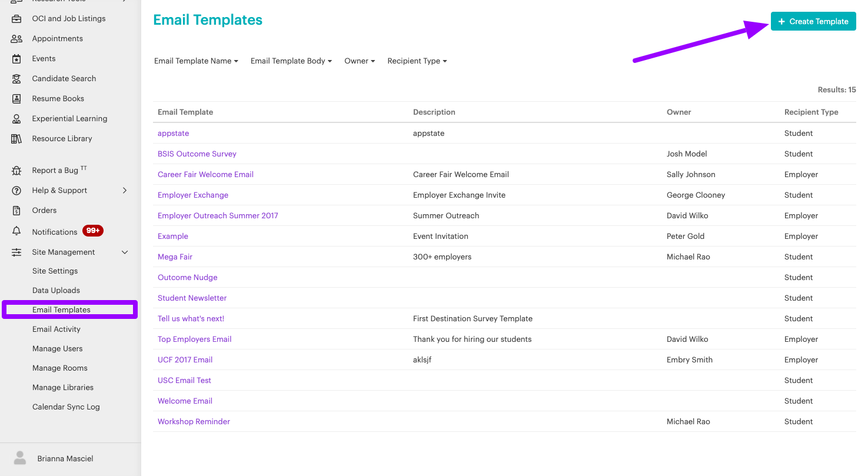Click the people icon next to Appointments
Screen dimensions: 868x476
point(16,39)
